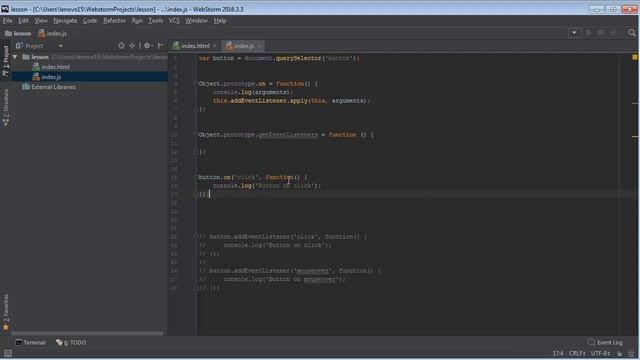Open the 6: TODO tool window

pyautogui.click(x=71, y=342)
